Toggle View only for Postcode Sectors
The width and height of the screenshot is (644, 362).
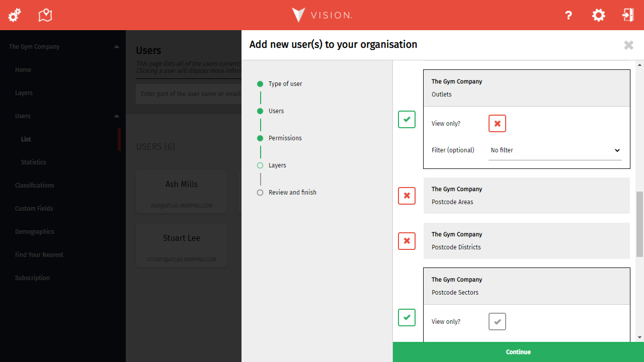pos(497,321)
